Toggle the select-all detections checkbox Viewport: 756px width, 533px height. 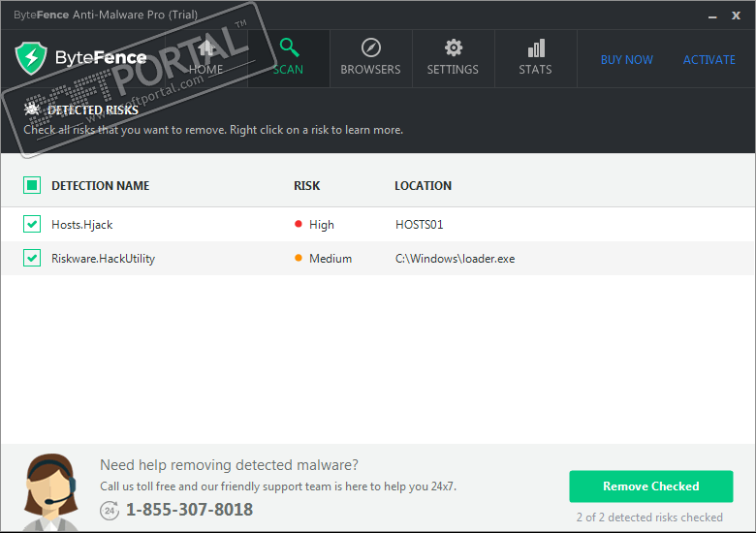click(32, 185)
